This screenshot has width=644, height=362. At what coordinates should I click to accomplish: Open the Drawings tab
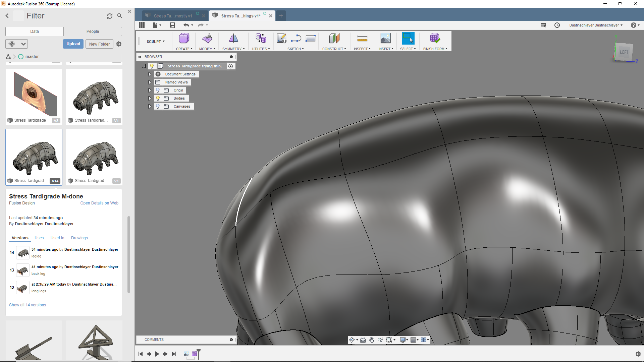pos(79,238)
